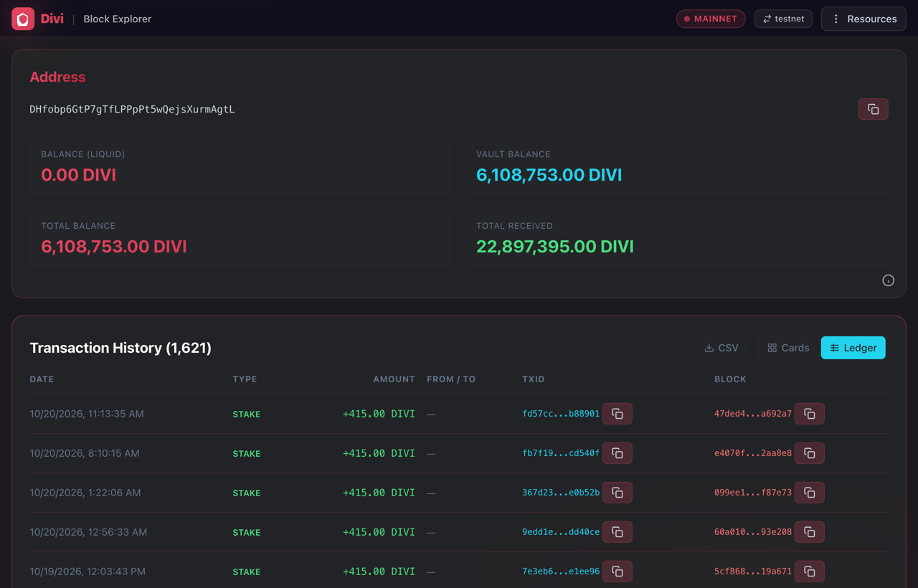
Task: Click the Divi shield logo icon
Action: 23,19
